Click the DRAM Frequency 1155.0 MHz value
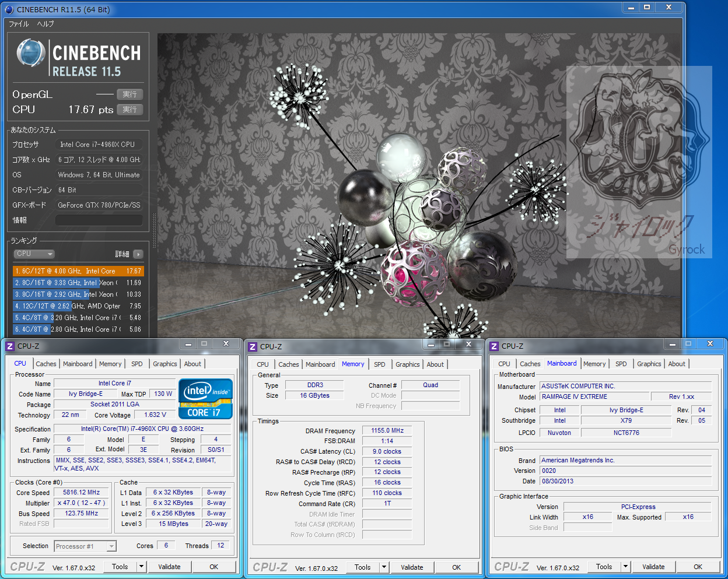 tap(387, 431)
